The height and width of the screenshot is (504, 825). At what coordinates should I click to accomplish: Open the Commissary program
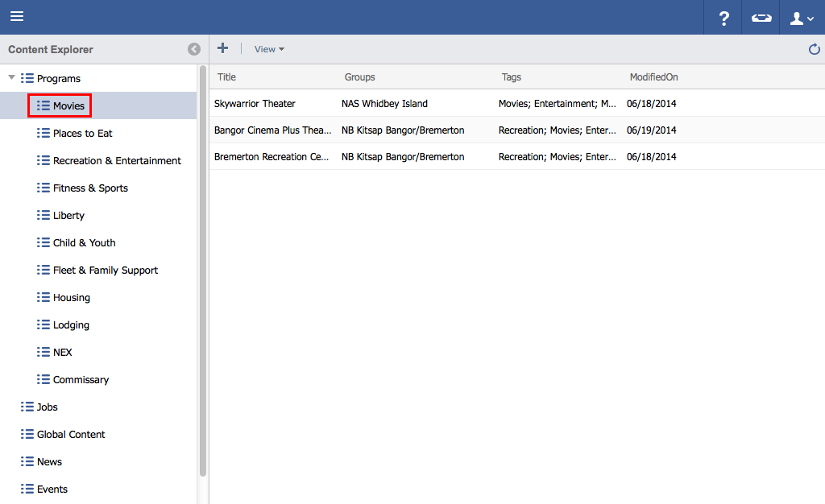pyautogui.click(x=81, y=379)
